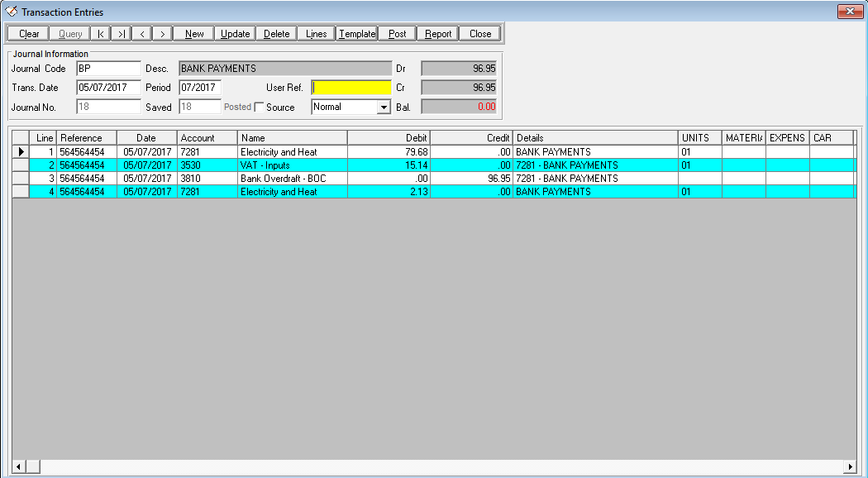Go to previous record arrow button
This screenshot has width=868, height=478.
click(142, 34)
